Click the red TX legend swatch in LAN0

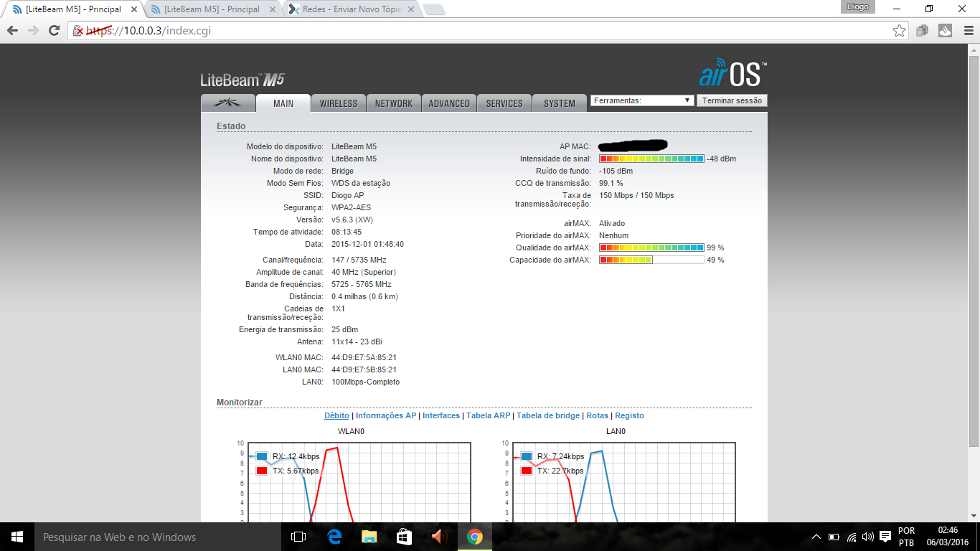point(527,471)
